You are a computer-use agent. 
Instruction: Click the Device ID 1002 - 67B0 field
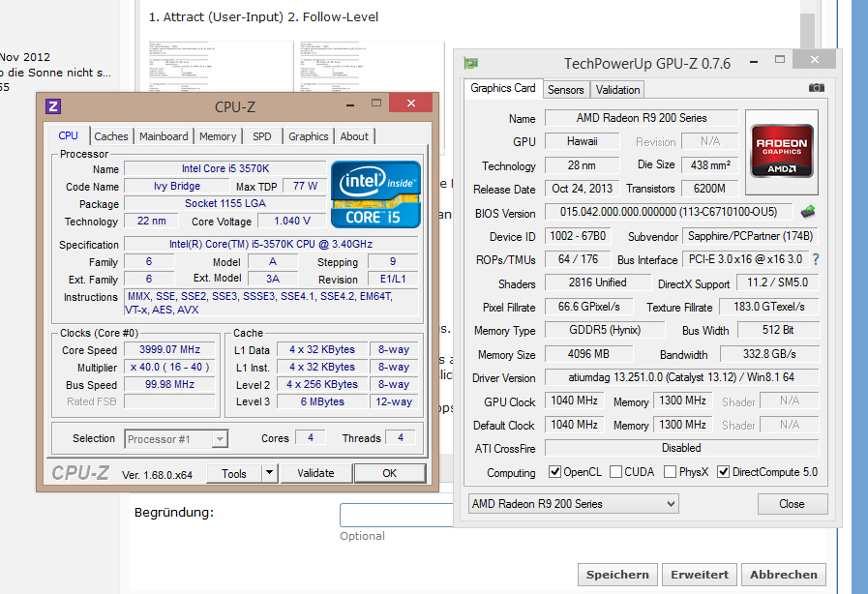(578, 236)
